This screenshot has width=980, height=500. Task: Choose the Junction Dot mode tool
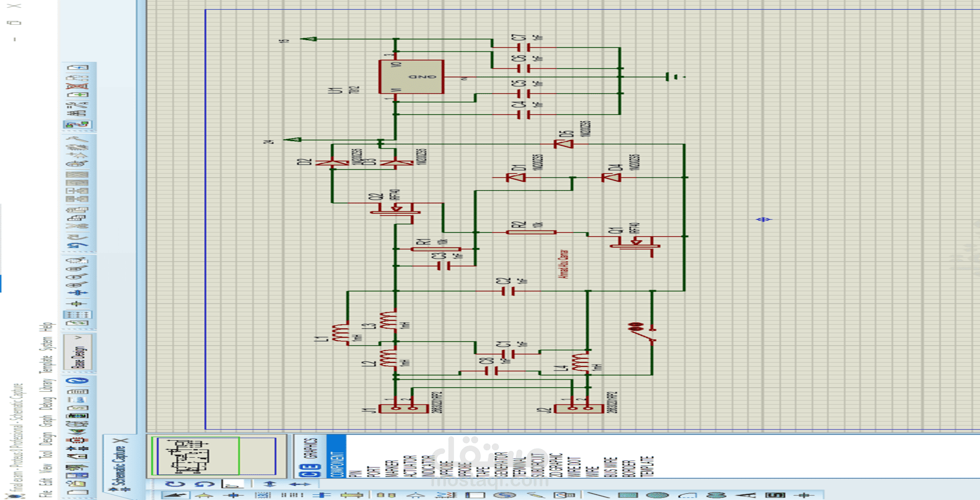coord(233,495)
